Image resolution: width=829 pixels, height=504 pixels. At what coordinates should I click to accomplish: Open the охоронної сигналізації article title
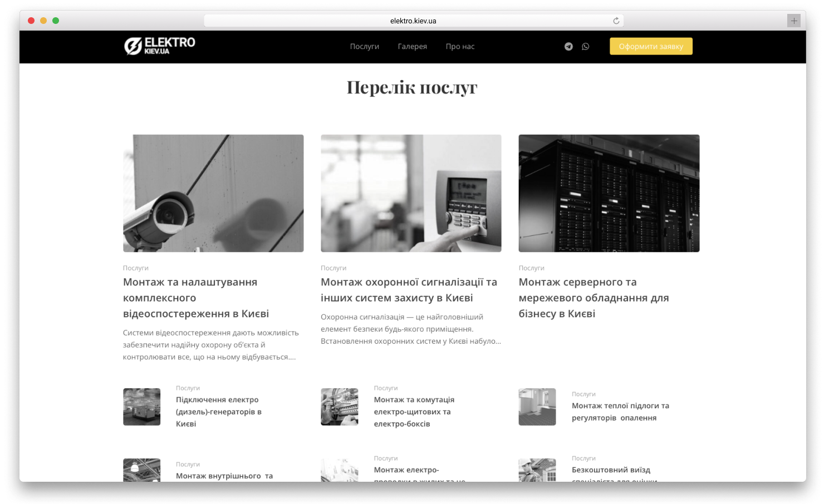click(x=409, y=290)
